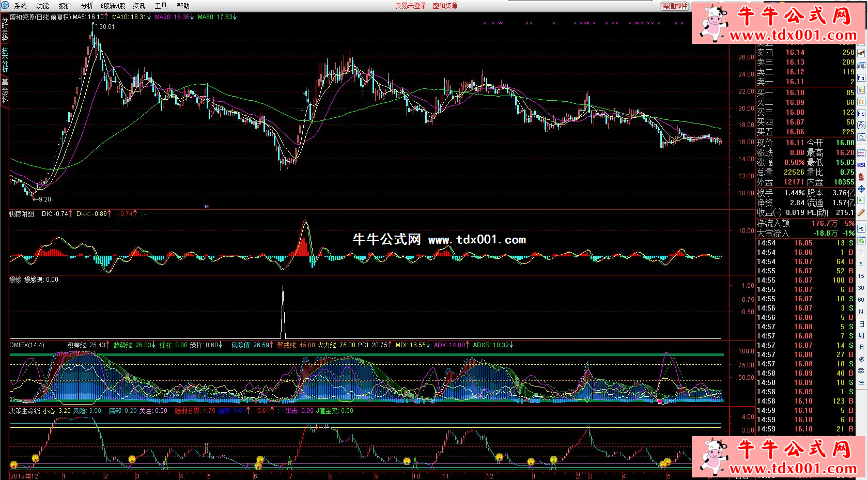Click the 9.20 low price marker
Viewport: 868px width, 480px height.
[44, 199]
